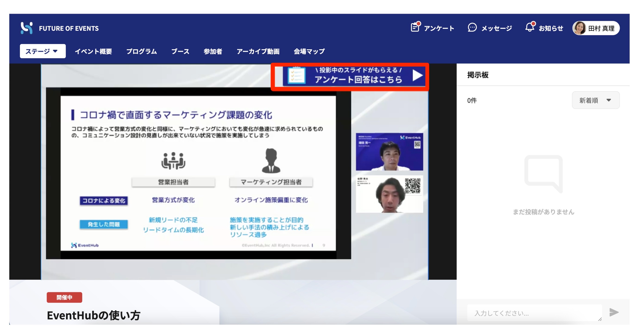This screenshot has width=644, height=333.
Task: Click the bottom speaker video thumbnail
Action: click(389, 194)
